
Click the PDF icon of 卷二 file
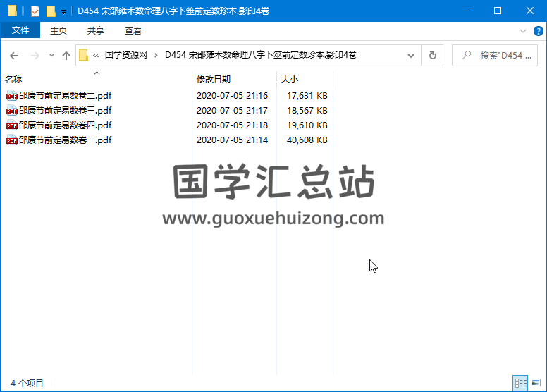tap(11, 96)
